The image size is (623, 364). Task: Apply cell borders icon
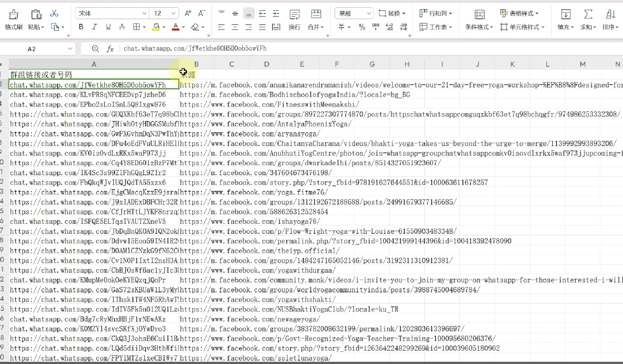pos(136,27)
